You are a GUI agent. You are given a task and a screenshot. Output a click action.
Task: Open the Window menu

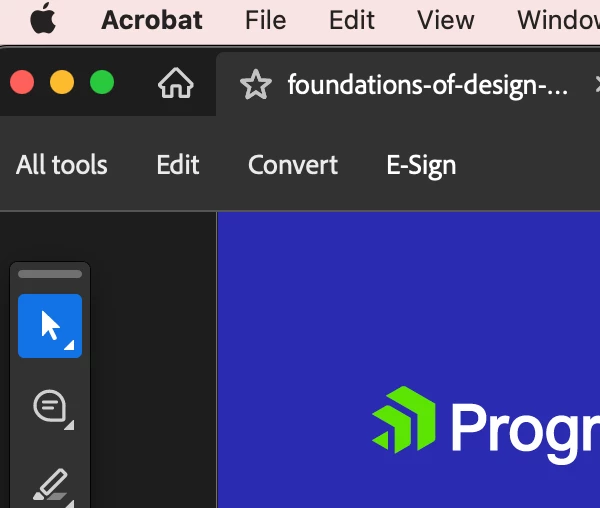coord(558,20)
